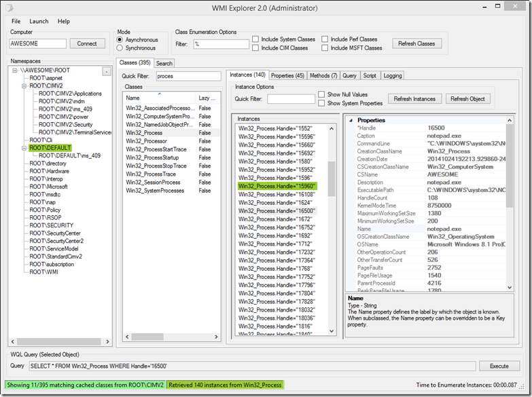Click the properties grid vertical scrollbar thumb
The image size is (532, 397).
coord(510,166)
